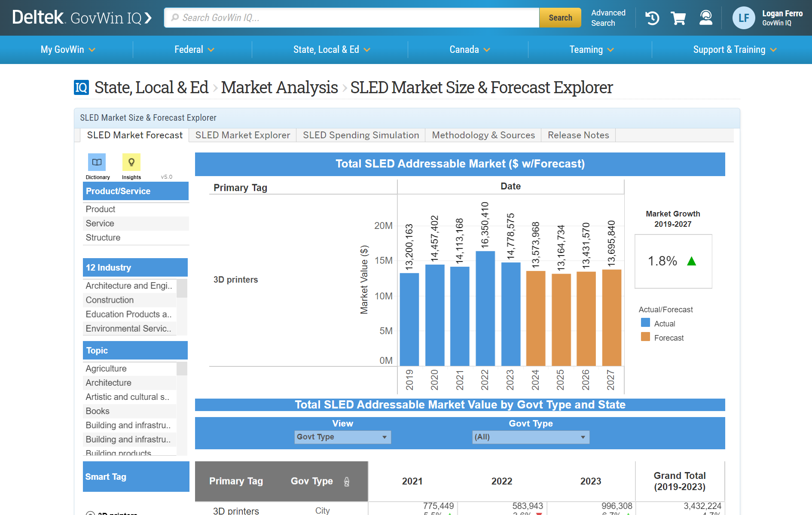Open the shopping cart icon
This screenshot has width=812, height=515.
[678, 18]
